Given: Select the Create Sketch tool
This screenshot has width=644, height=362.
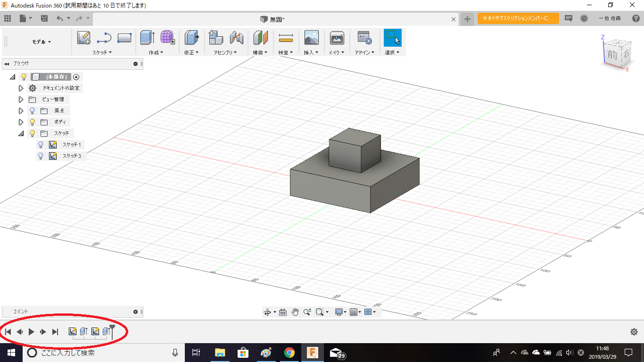Looking at the screenshot, I should click(84, 38).
